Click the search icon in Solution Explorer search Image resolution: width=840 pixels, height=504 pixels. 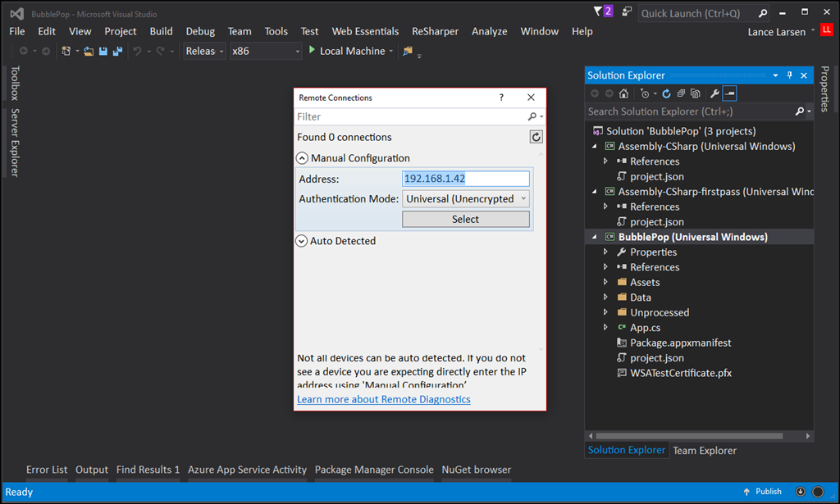point(800,111)
